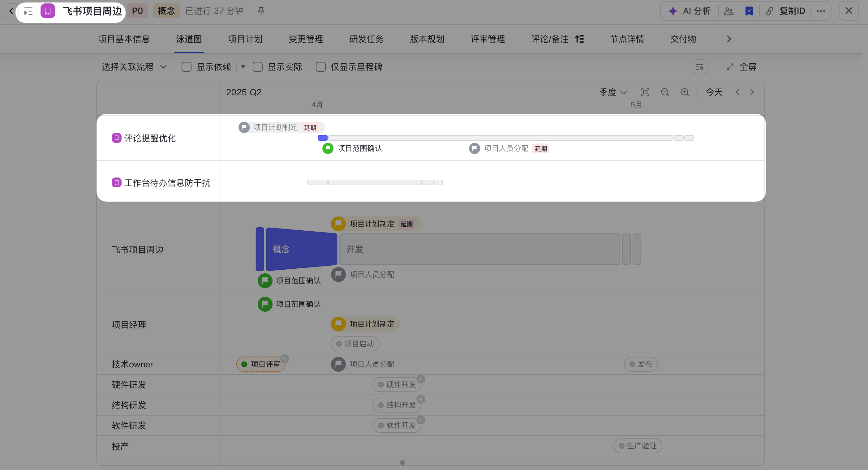868x470 pixels.
Task: Open the 软件开发 node
Action: pyautogui.click(x=397, y=425)
